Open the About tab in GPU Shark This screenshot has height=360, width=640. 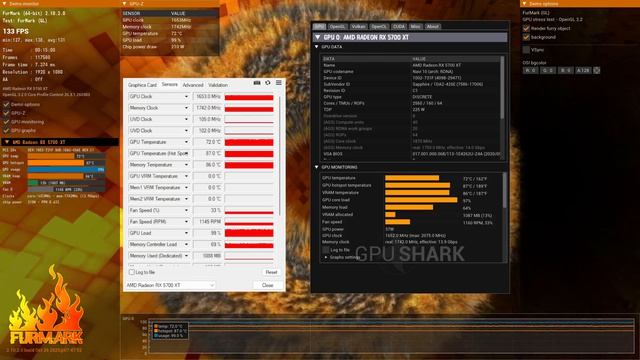(x=432, y=27)
